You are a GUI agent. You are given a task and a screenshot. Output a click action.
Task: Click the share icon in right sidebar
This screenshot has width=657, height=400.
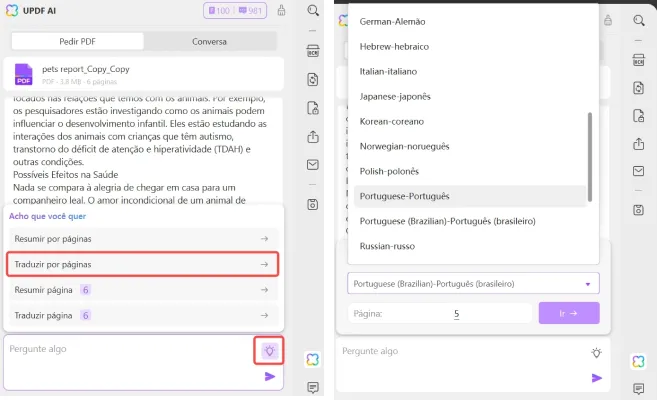[x=639, y=144]
